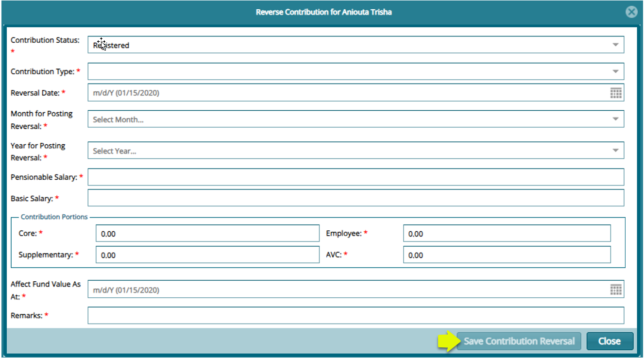The width and height of the screenshot is (644, 359).
Task: Open the Reversal Date calendar picker icon
Action: (615, 93)
